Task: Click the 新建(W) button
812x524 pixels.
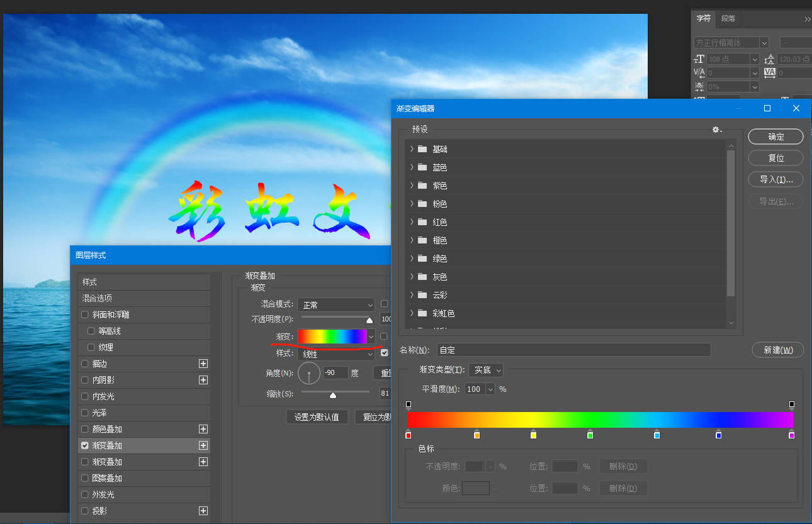Action: pos(777,350)
